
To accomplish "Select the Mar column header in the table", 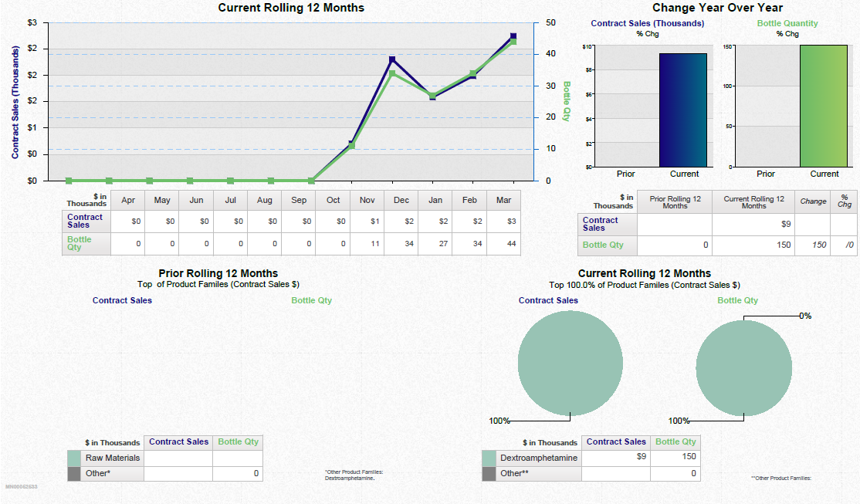I will 503,200.
